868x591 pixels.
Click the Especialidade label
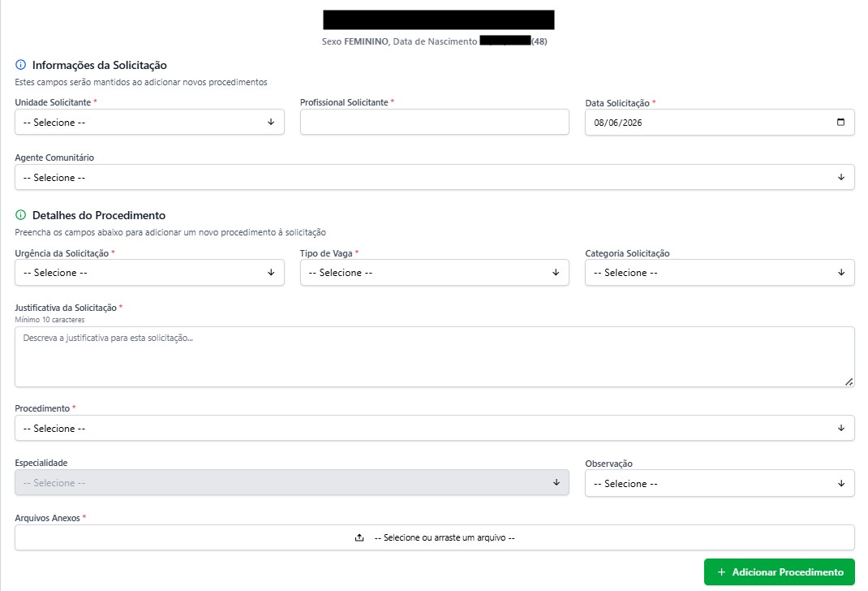41,463
